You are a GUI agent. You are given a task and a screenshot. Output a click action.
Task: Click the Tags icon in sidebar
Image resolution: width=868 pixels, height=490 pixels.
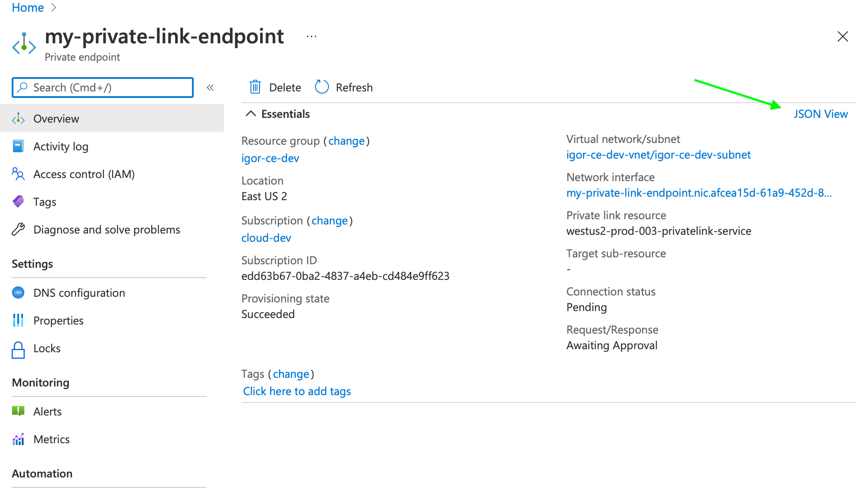(19, 201)
